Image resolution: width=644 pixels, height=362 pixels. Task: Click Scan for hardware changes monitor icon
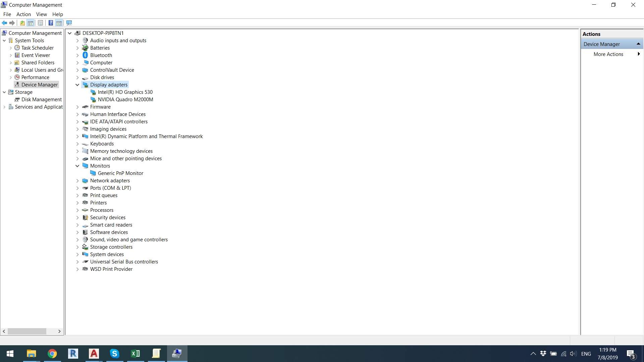pos(69,23)
